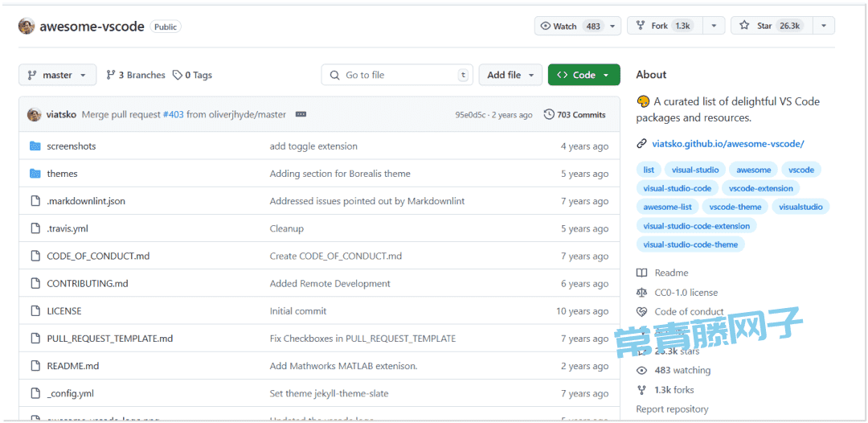The image size is (868, 423).
Task: Open pull request #403 link
Action: 174,115
